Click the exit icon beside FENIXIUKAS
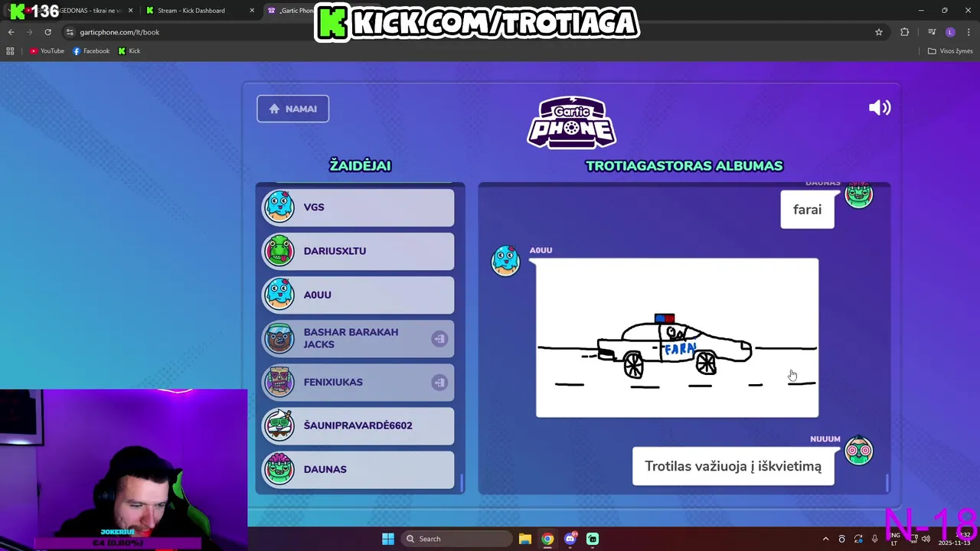 point(439,382)
